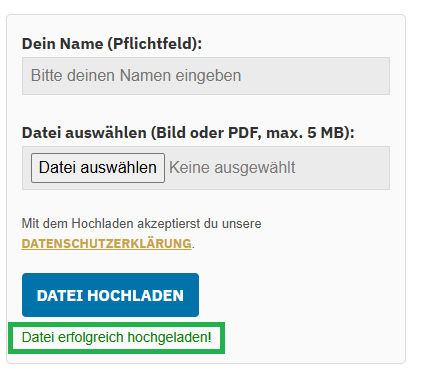428x370 pixels.
Task: Click the success notification outlined in green
Action: click(x=117, y=338)
